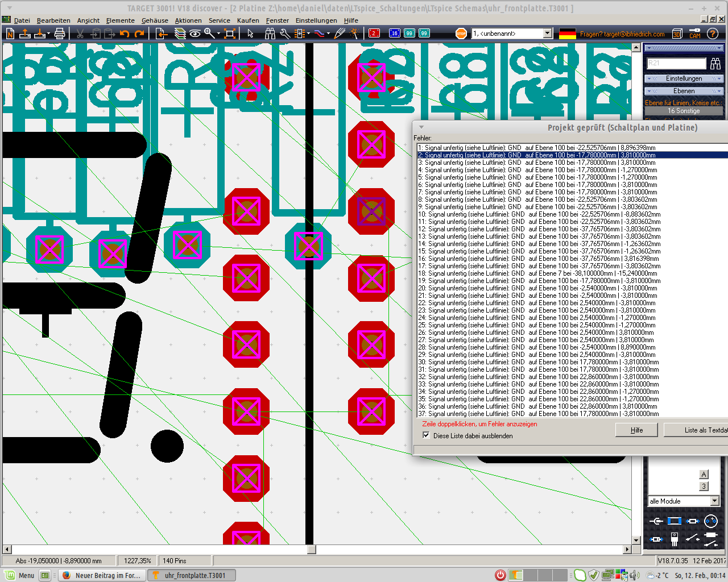Select the blue layer 16 button
Screen dimensions: 728x582
click(394, 34)
